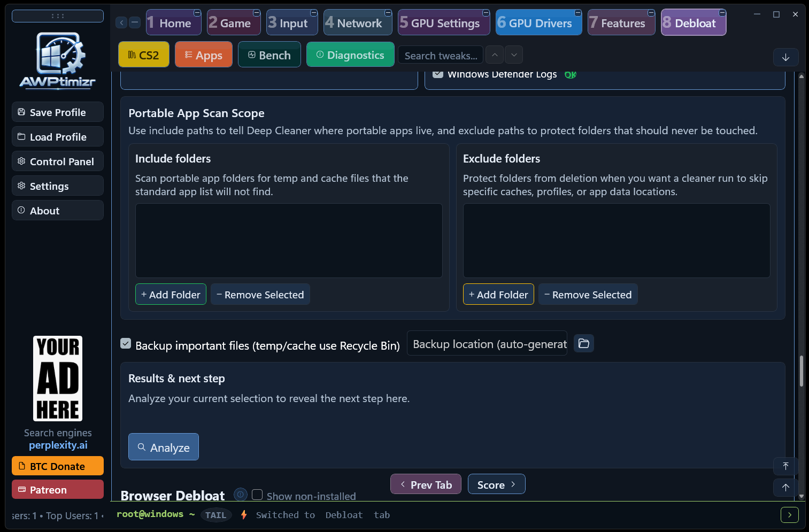This screenshot has width=809, height=532.
Task: Collapse the Game tab minus icon
Action: tap(257, 13)
